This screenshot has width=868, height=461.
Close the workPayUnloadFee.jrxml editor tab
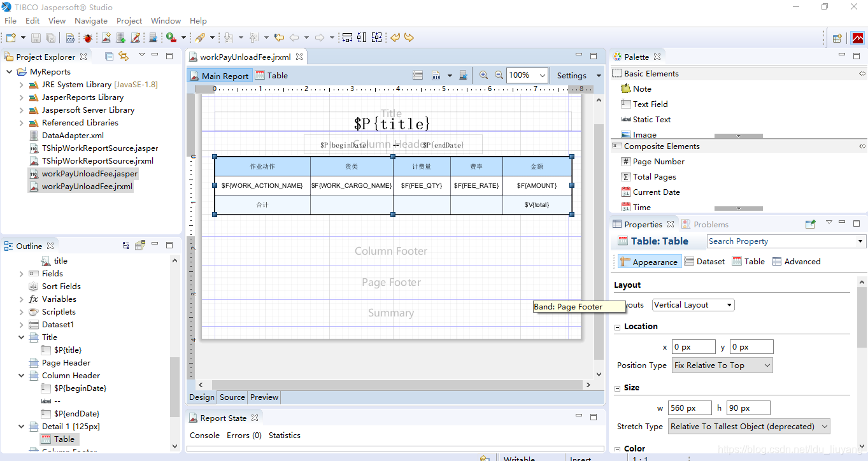point(299,57)
